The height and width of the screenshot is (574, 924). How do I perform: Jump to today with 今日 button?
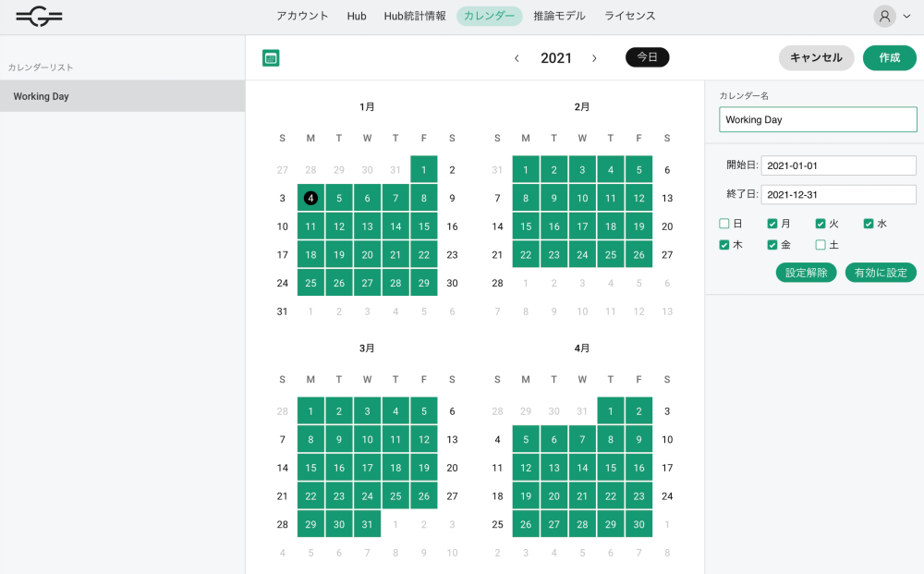(647, 57)
